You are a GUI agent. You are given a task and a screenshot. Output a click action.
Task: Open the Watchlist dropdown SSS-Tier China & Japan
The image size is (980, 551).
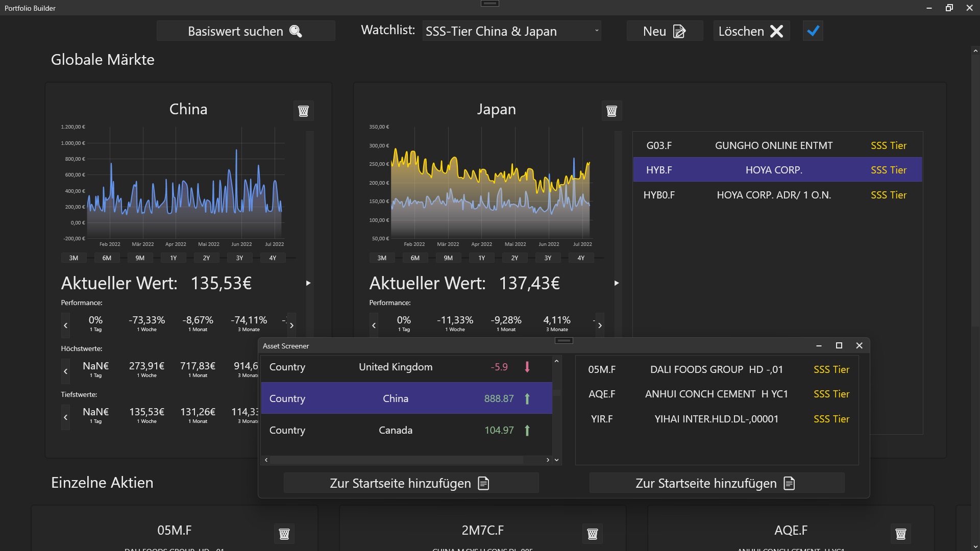(511, 31)
